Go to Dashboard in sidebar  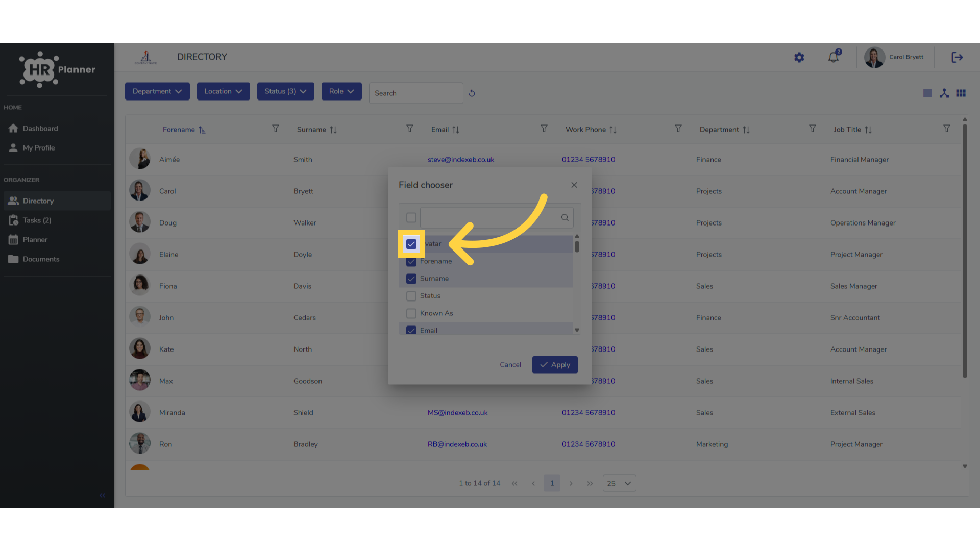[x=57, y=129]
